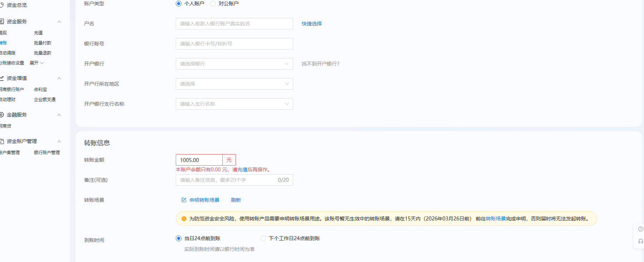Click the 转账信息 section heading
This screenshot has width=644, height=262.
(97, 143)
